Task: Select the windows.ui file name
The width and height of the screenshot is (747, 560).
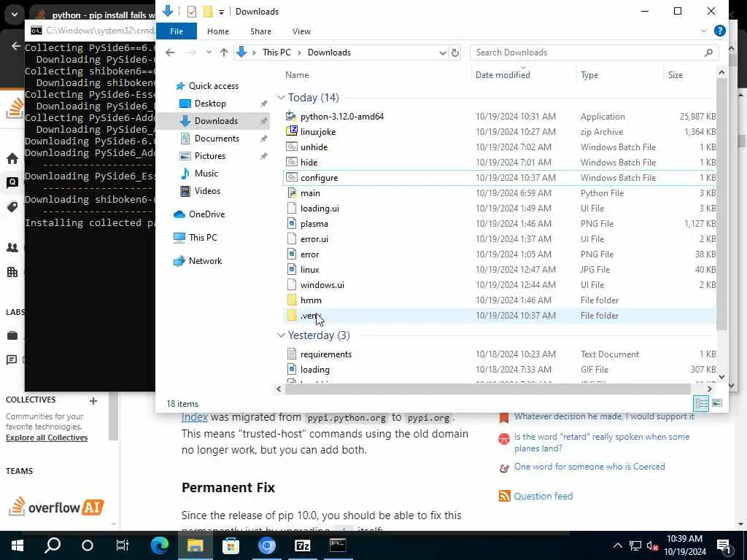Action: tap(322, 285)
